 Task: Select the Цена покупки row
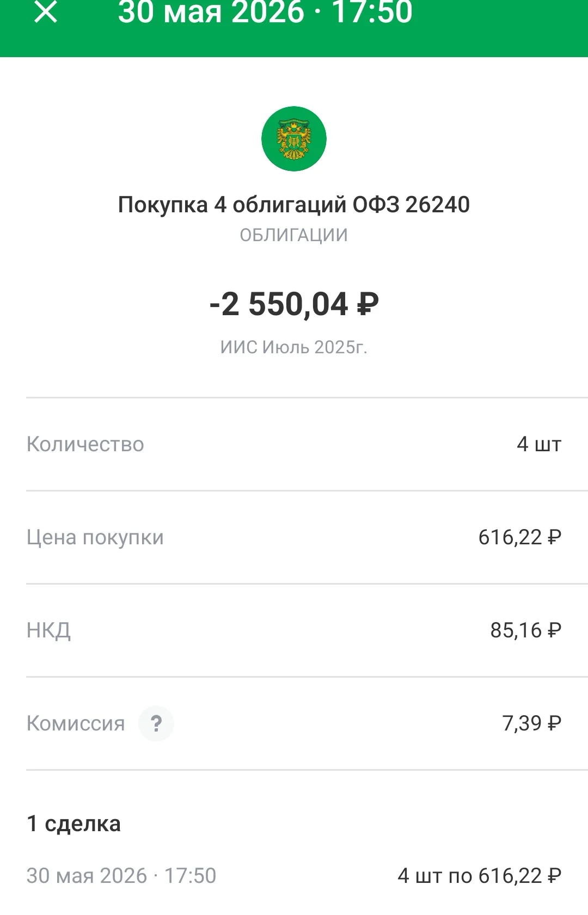tap(294, 537)
